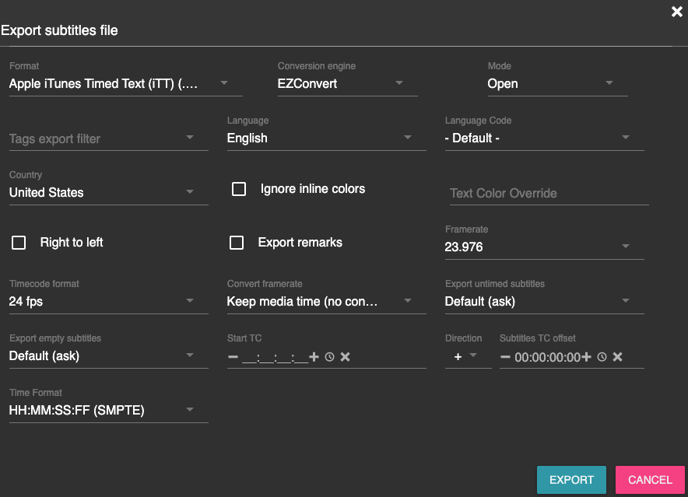
Task: Click minus icon in Subtitles TC offset
Action: (506, 357)
